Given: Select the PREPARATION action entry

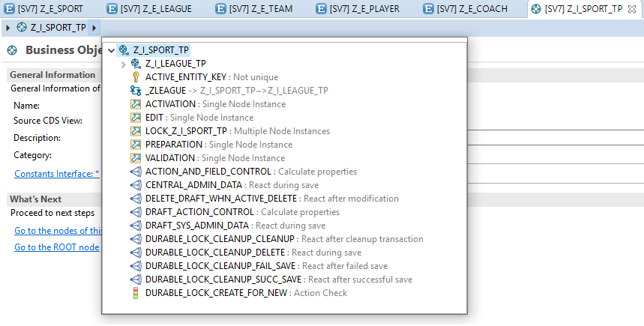Looking at the screenshot, I should coord(219,145).
